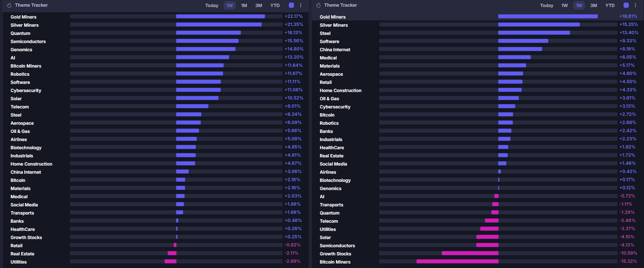Viewport: 644px width, 268px height.
Task: Click China Internet label showing +3.06%
Action: 26,172
